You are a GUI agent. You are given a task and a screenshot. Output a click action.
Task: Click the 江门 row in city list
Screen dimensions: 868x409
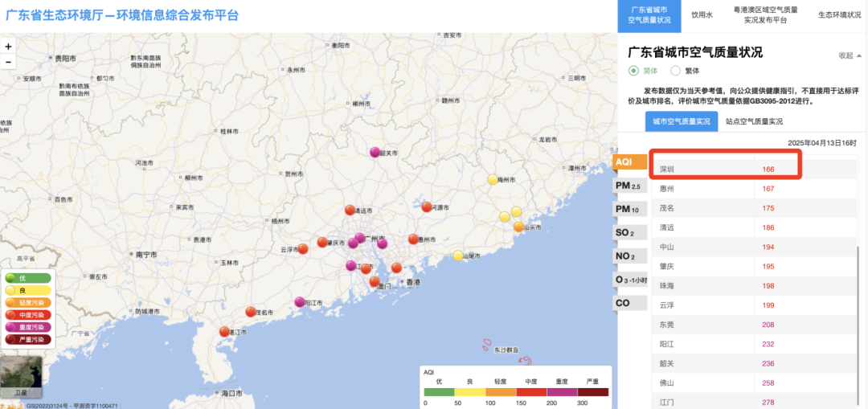(755, 401)
